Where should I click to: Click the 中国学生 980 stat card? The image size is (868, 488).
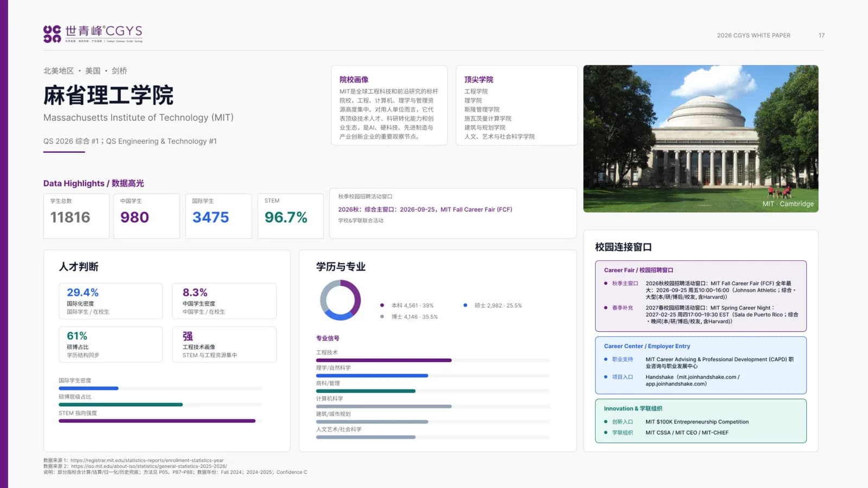coord(146,216)
